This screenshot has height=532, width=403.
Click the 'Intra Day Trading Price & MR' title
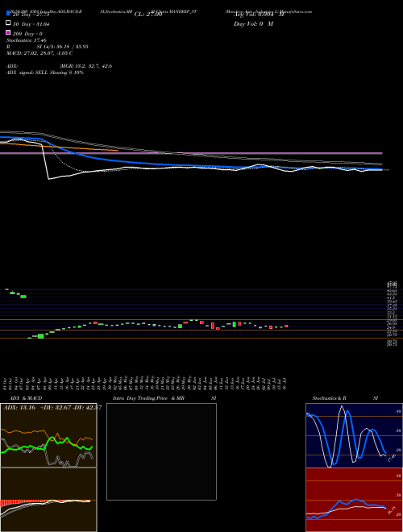pyautogui.click(x=148, y=398)
